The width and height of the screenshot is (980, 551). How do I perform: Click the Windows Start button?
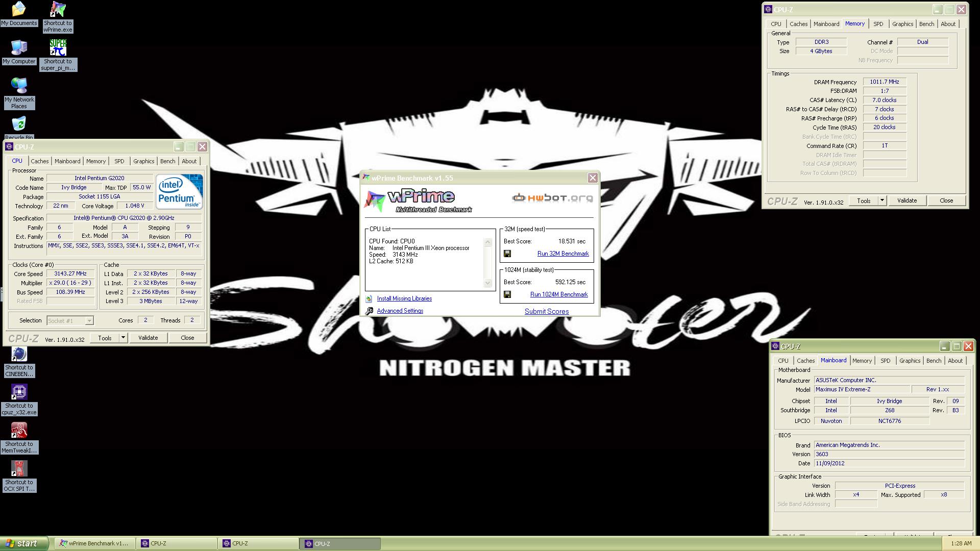coord(24,543)
